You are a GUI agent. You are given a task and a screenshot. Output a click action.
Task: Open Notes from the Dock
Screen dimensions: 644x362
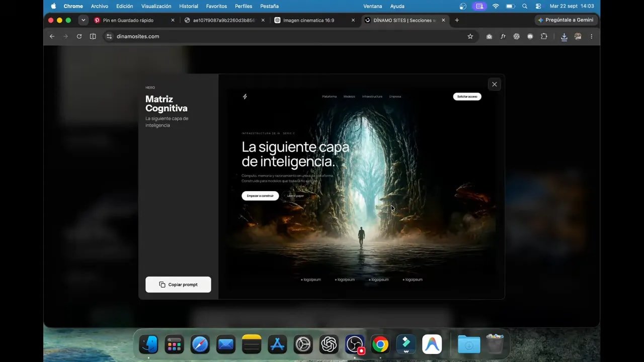[x=252, y=344]
